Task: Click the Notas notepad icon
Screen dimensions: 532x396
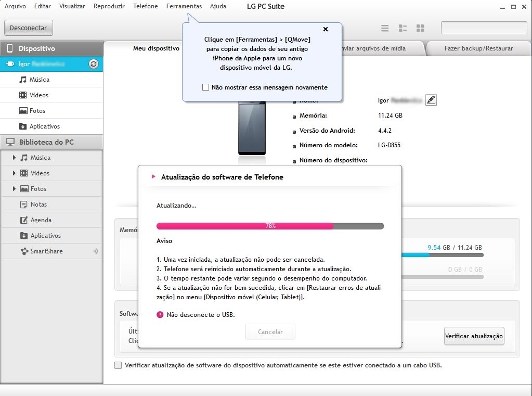Action: [24, 205]
